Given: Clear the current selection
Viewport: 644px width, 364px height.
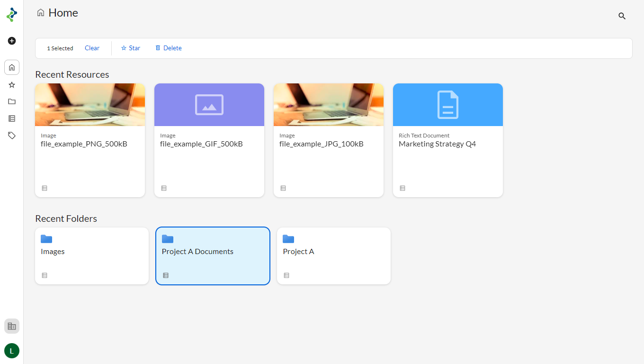Looking at the screenshot, I should [x=92, y=48].
